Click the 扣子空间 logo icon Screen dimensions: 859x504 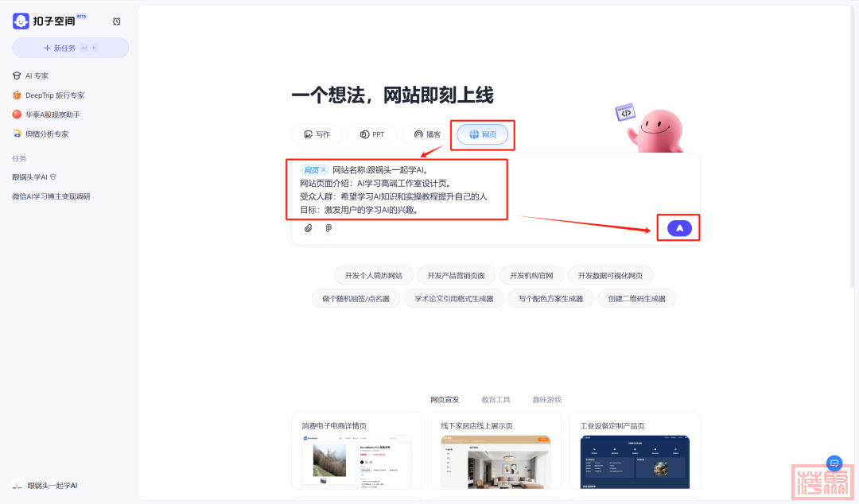pyautogui.click(x=21, y=21)
